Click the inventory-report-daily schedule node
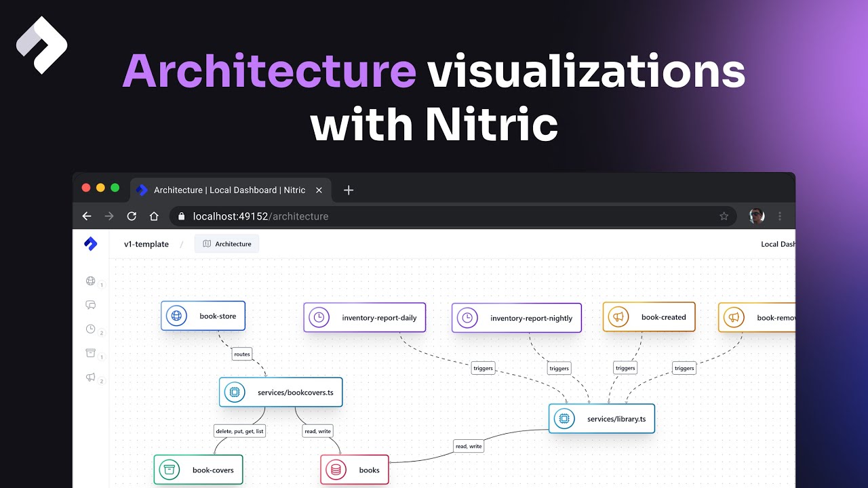 [x=365, y=317]
